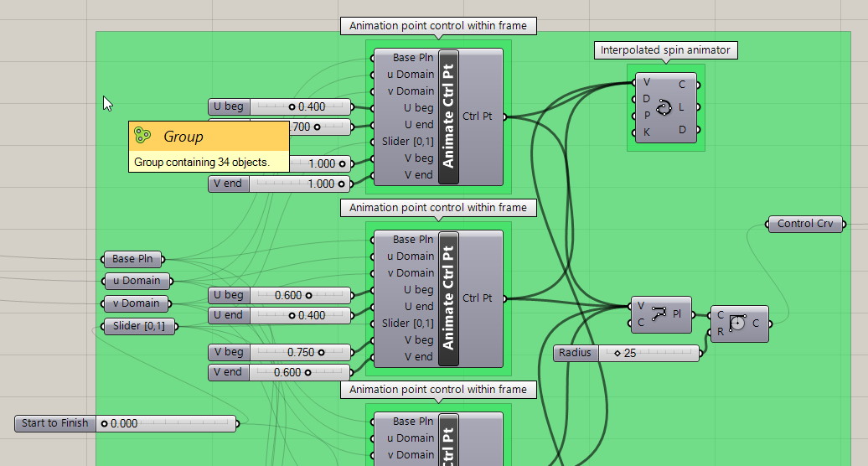Click the C input of the Polyline component
The width and height of the screenshot is (868, 466).
point(640,322)
